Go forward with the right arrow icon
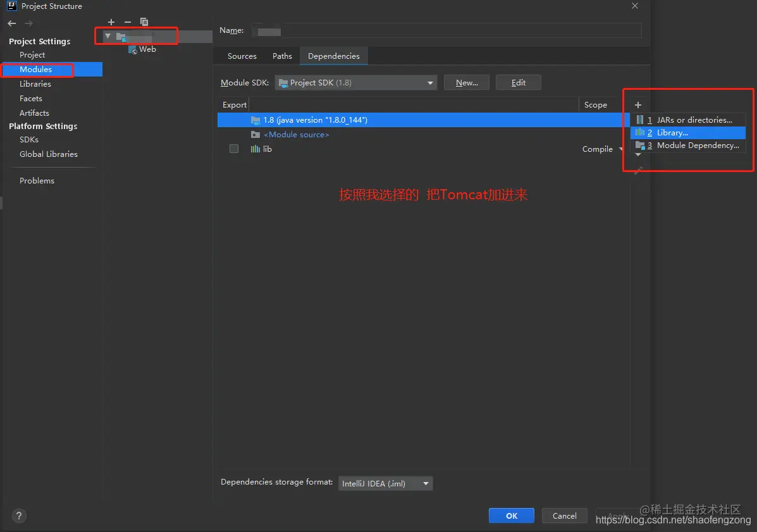This screenshot has width=757, height=532. (x=29, y=23)
